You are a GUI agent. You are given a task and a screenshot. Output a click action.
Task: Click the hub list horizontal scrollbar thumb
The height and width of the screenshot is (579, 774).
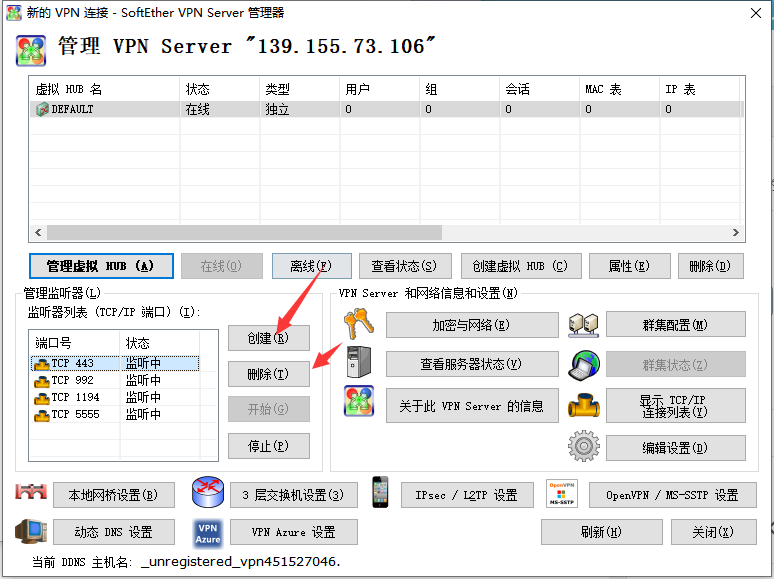244,232
